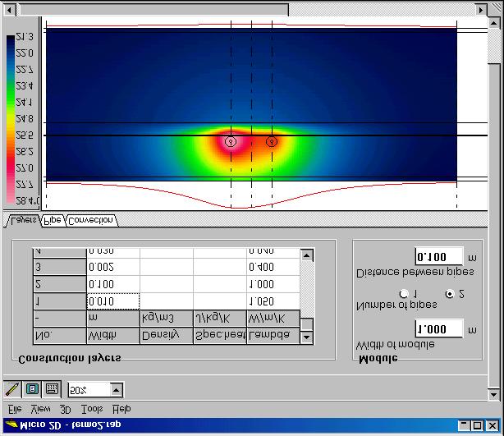Select row number 3 in layers table
This screenshot has width=504, height=436.
pyautogui.click(x=60, y=267)
